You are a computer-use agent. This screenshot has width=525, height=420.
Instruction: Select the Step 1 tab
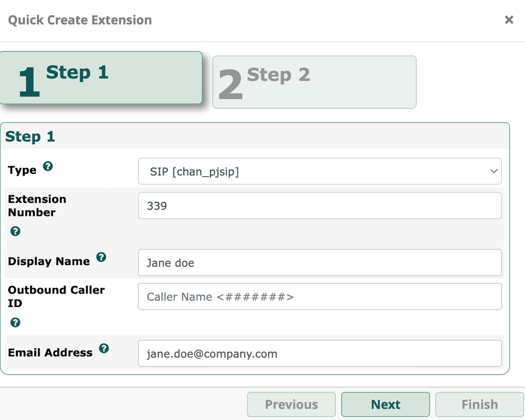point(101,78)
